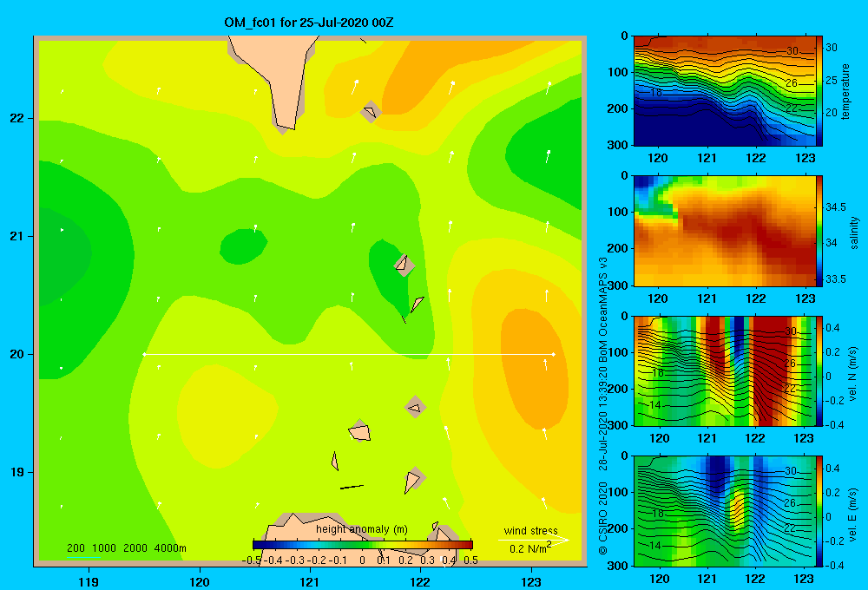Click the 'vel. E (m/s)' axis label
Viewport: 868px width, 590px height.
pyautogui.click(x=853, y=514)
